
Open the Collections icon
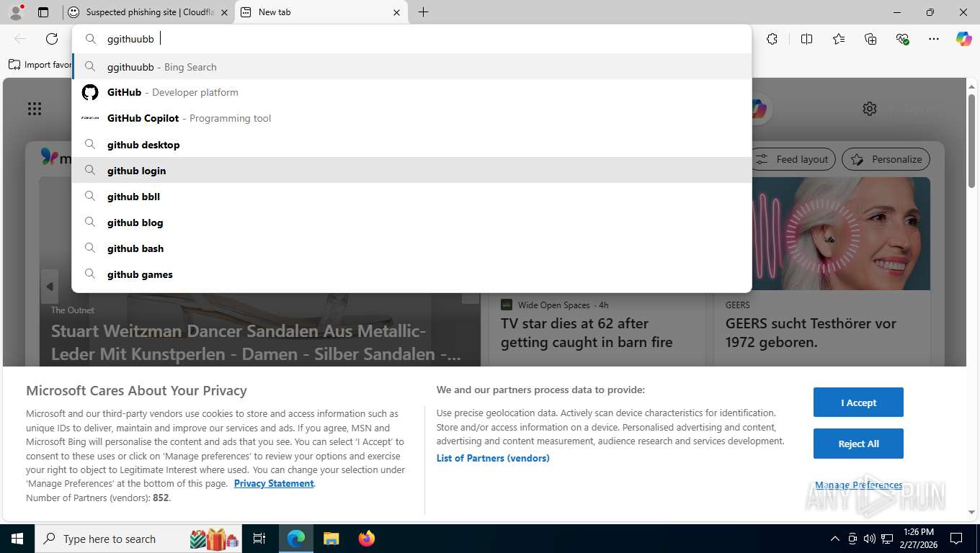870,39
